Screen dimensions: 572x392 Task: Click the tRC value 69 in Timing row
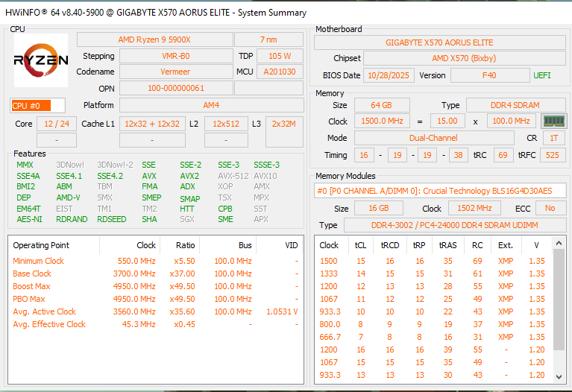pyautogui.click(x=503, y=155)
